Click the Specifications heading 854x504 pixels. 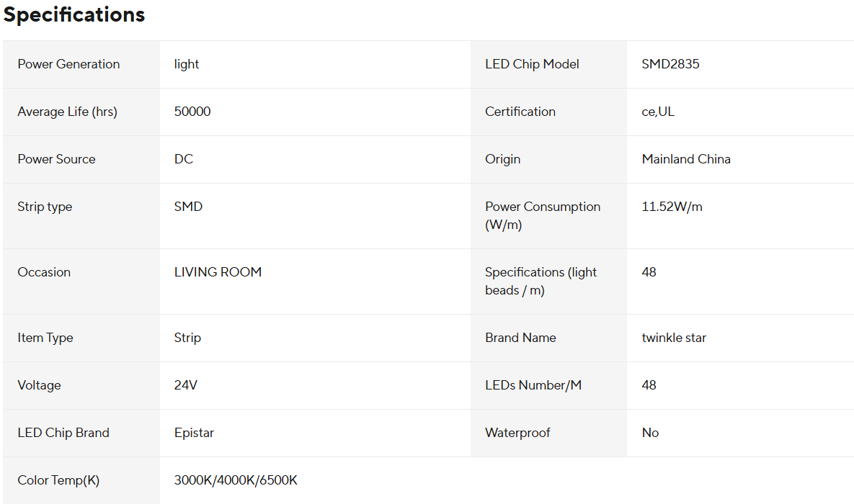click(x=74, y=15)
